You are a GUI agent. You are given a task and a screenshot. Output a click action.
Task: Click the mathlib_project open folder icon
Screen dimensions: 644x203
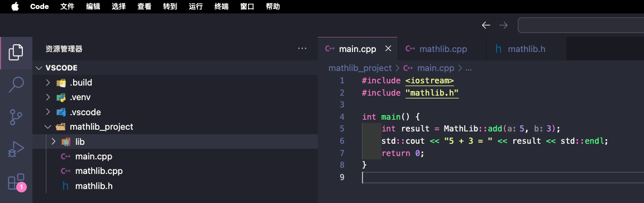[x=61, y=127]
